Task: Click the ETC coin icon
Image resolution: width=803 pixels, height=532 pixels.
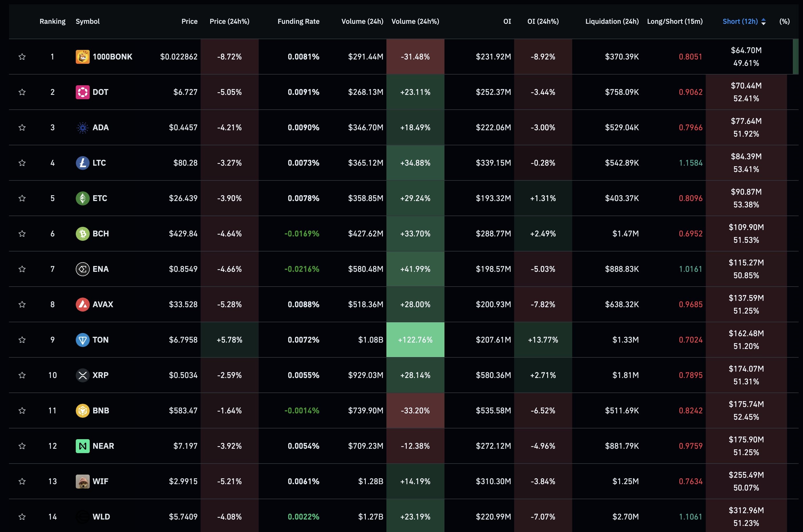Action: [82, 198]
